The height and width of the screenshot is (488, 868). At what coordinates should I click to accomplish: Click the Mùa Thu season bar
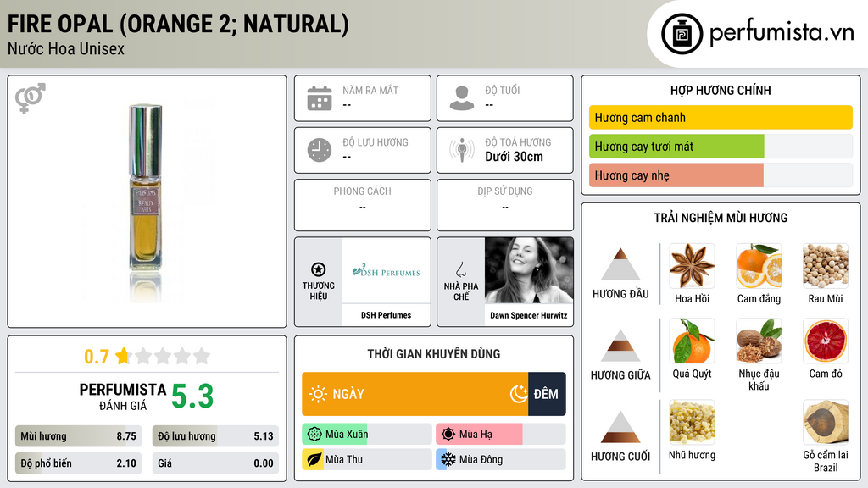click(x=367, y=459)
